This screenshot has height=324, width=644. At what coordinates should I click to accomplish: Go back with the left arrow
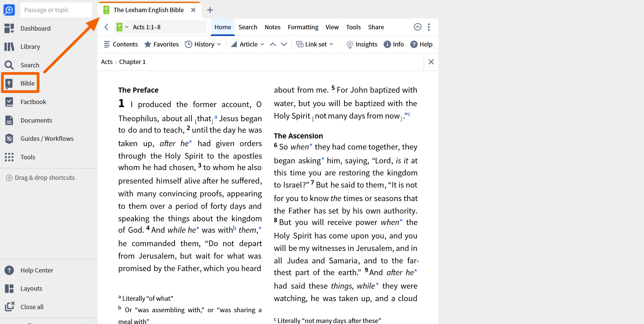[x=106, y=27]
